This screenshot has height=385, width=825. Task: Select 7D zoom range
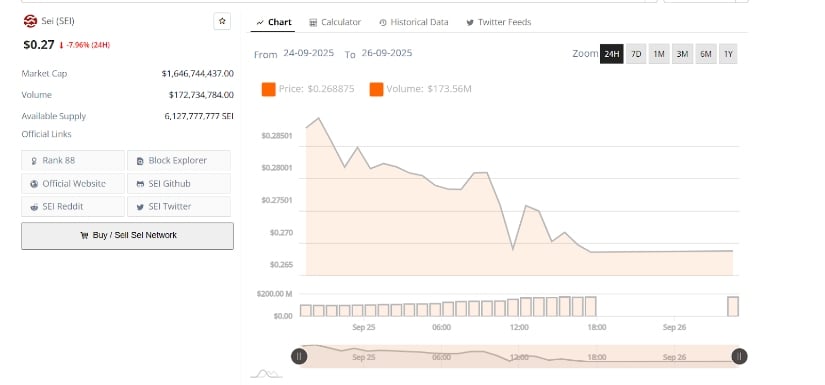(636, 54)
